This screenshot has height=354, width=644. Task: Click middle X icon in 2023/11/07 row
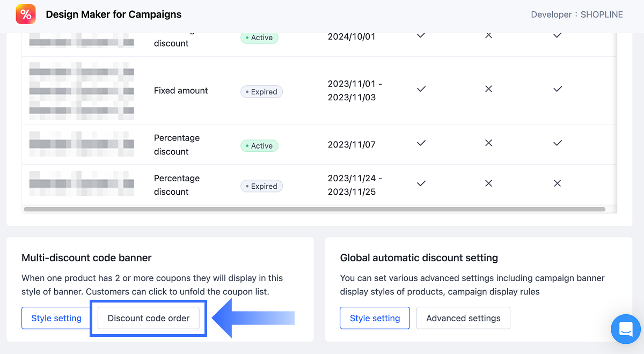click(x=488, y=143)
